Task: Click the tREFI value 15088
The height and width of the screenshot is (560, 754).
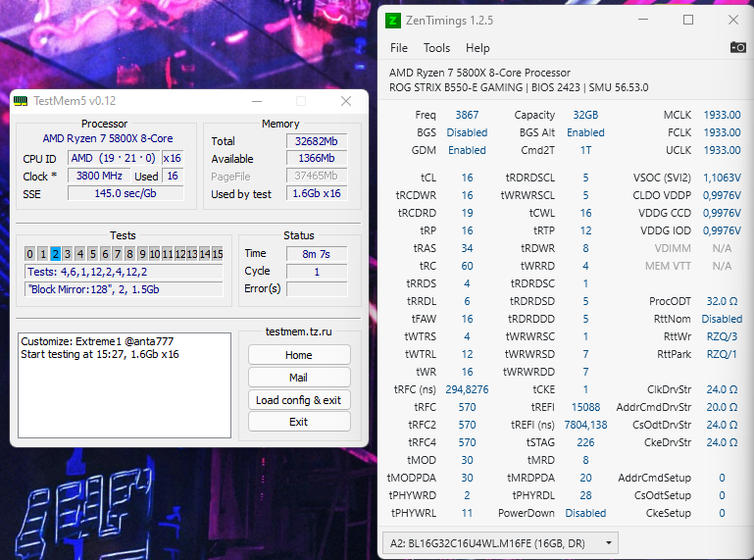Action: point(585,407)
